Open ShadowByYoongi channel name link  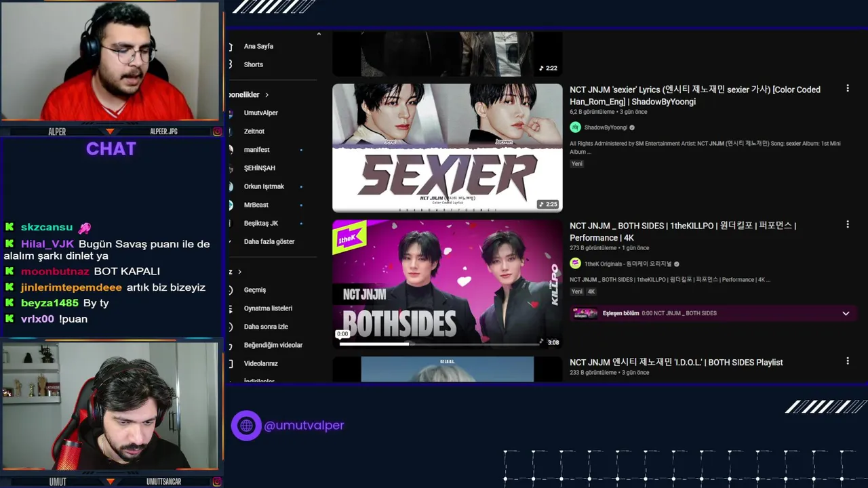tap(606, 127)
